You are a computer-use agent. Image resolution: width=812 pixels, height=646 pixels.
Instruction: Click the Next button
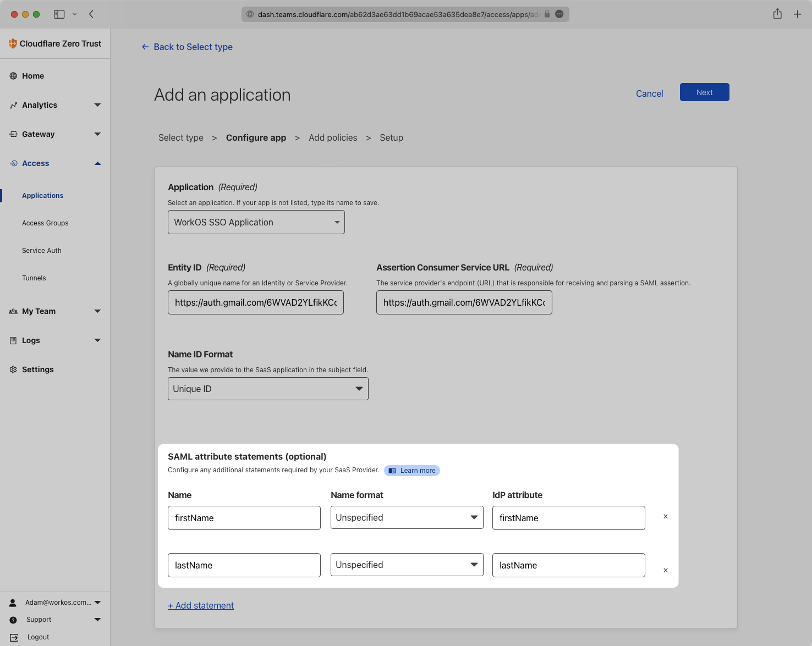(x=704, y=92)
